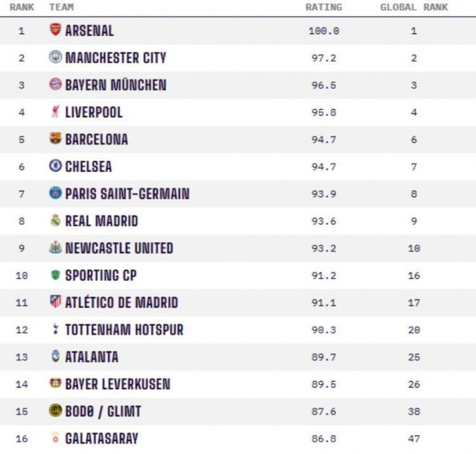Sort by the Global Rank column header
The height and width of the screenshot is (454, 476).
(414, 8)
